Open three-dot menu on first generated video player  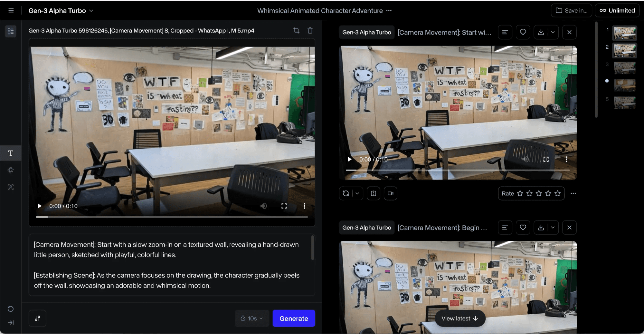tap(566, 159)
